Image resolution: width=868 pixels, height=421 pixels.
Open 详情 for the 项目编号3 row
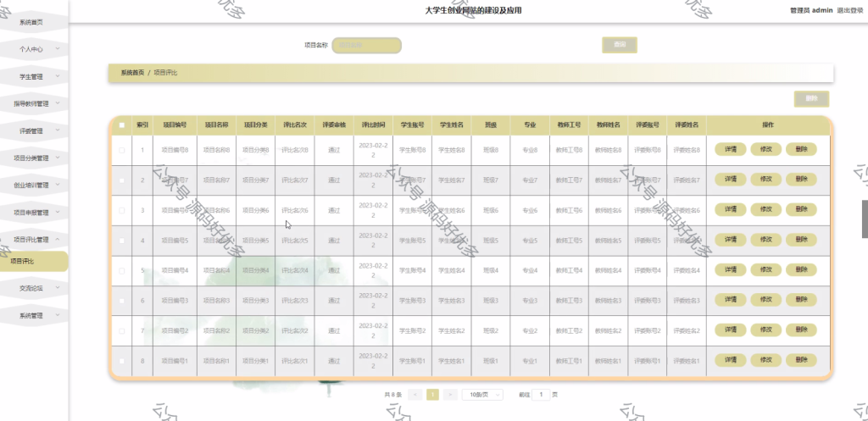(x=731, y=300)
